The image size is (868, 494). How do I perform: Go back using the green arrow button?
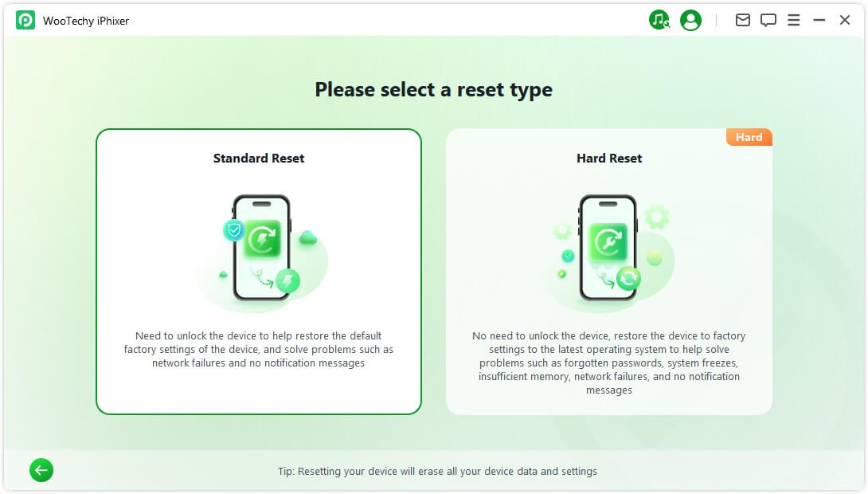[x=41, y=470]
